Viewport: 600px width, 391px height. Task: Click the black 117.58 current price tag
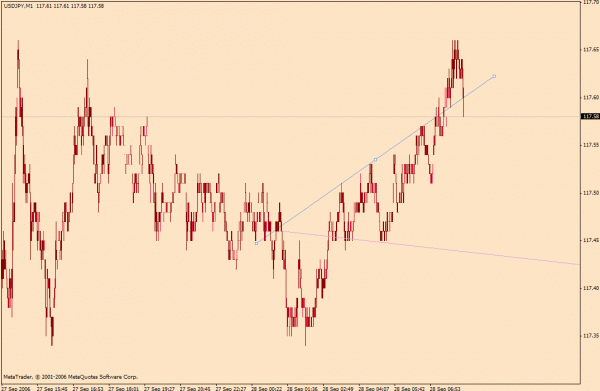[x=590, y=116]
